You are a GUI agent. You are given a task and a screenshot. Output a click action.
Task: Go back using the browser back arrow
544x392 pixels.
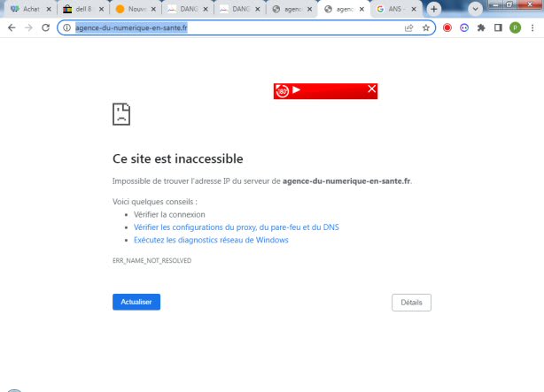[11, 27]
